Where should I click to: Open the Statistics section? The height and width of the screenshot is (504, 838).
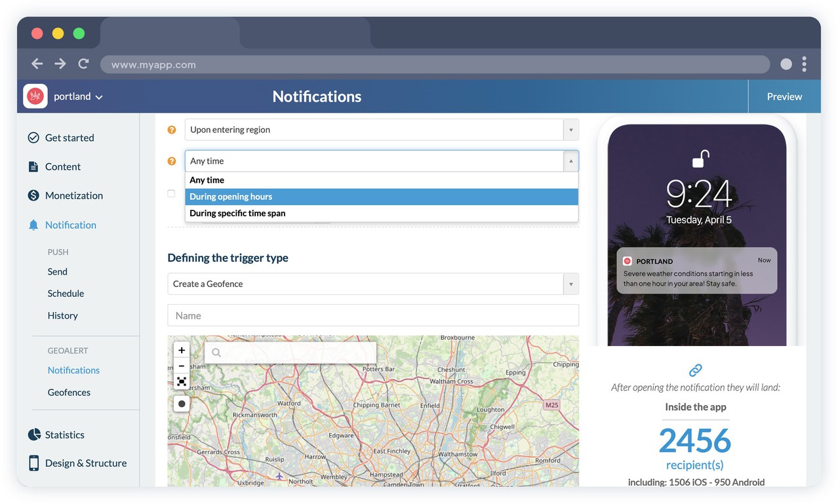(x=64, y=435)
